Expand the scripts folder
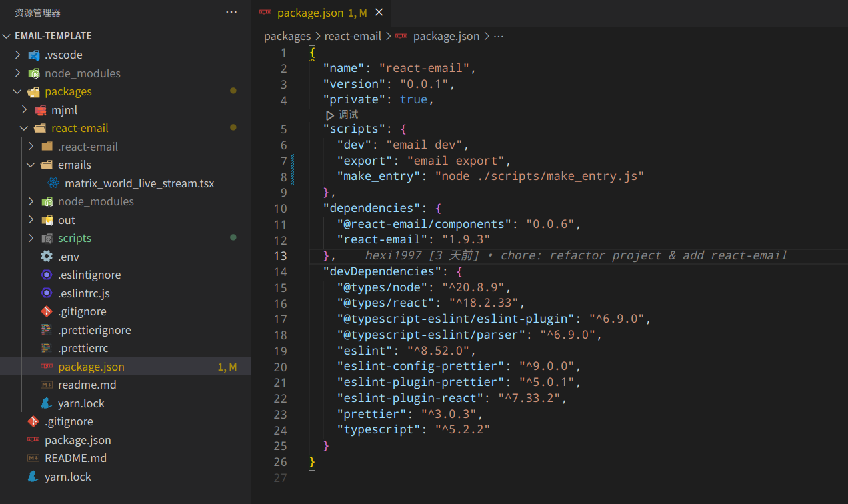 [31, 238]
